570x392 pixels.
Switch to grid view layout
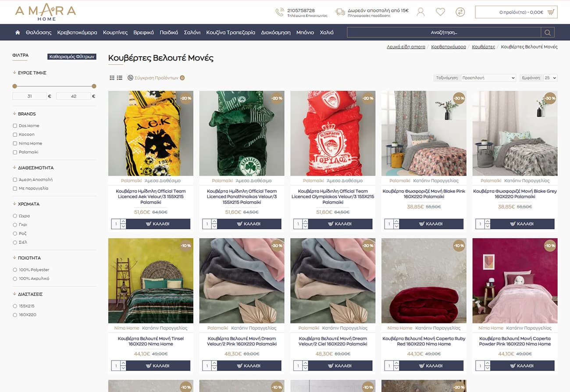(112, 78)
